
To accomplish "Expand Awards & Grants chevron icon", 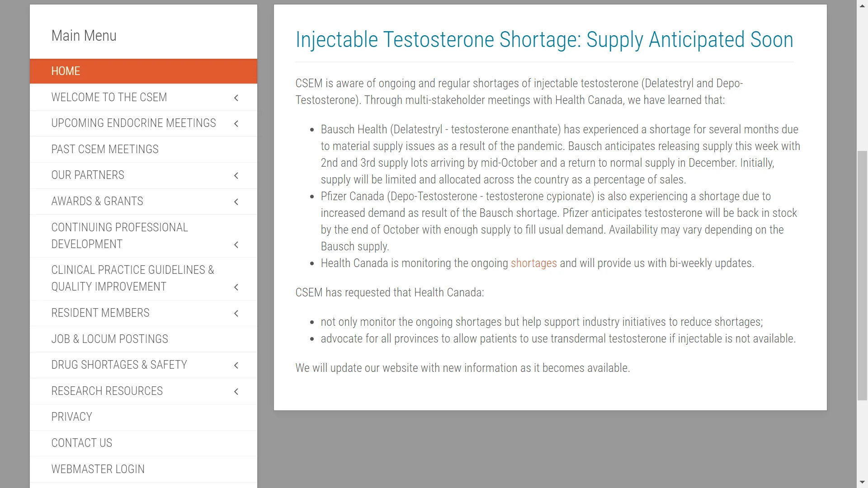I will pyautogui.click(x=236, y=202).
